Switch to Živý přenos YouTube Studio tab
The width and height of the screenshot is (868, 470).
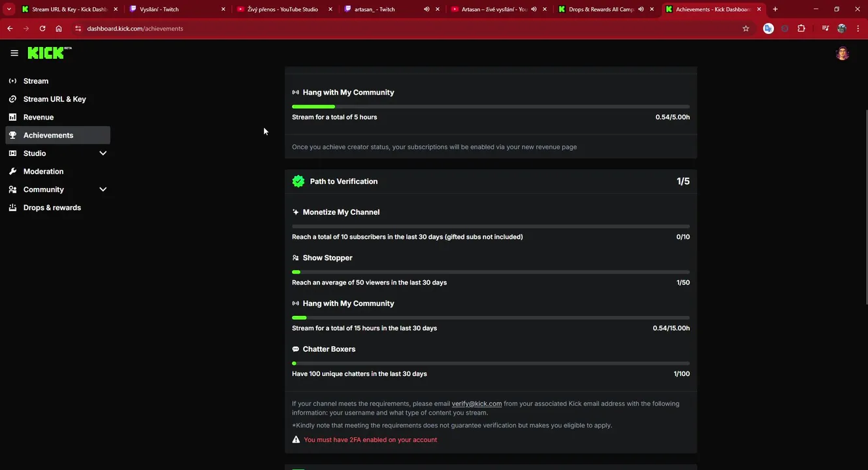tap(282, 9)
